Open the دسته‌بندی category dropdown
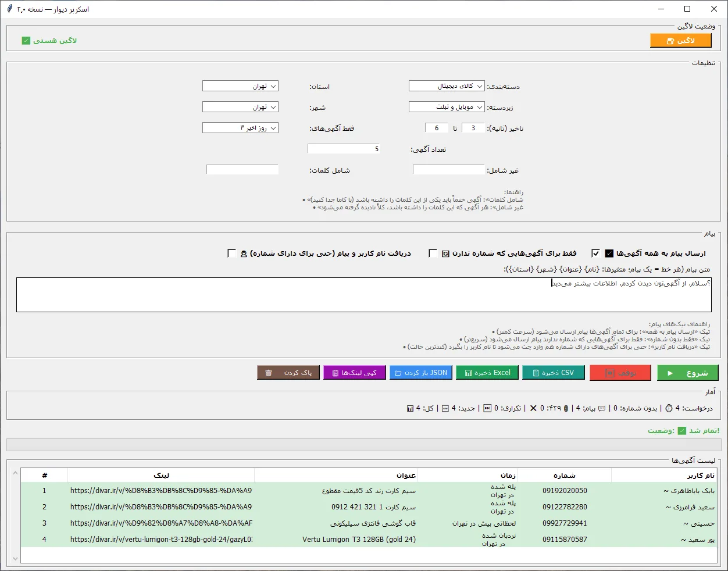The width and height of the screenshot is (728, 571). (x=447, y=86)
